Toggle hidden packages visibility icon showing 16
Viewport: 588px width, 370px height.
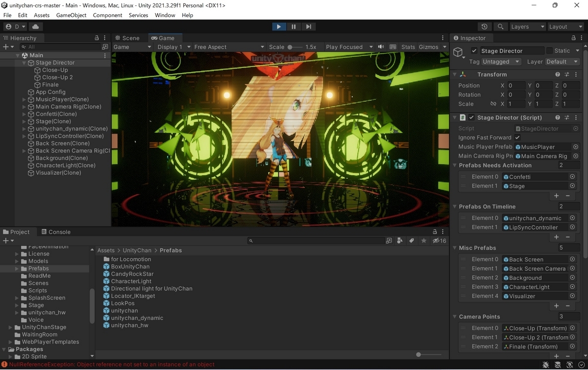click(x=440, y=240)
